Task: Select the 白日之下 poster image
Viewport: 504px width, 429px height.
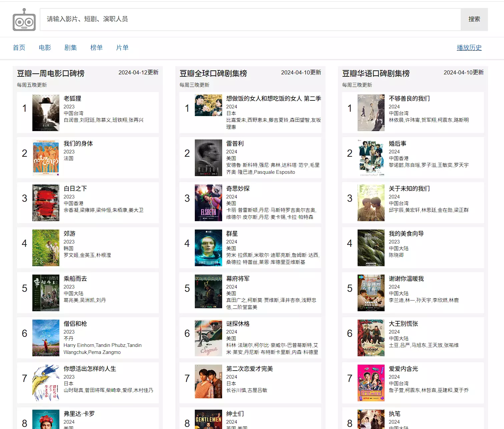Action: click(46, 203)
